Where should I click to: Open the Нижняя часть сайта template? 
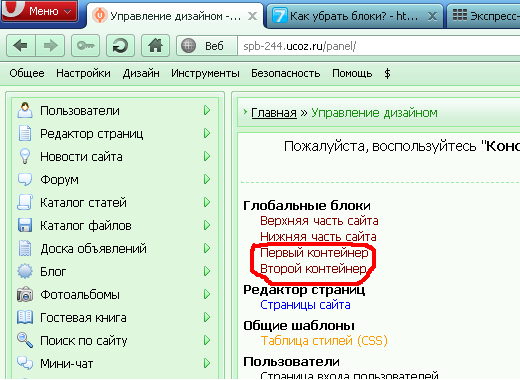tap(318, 237)
